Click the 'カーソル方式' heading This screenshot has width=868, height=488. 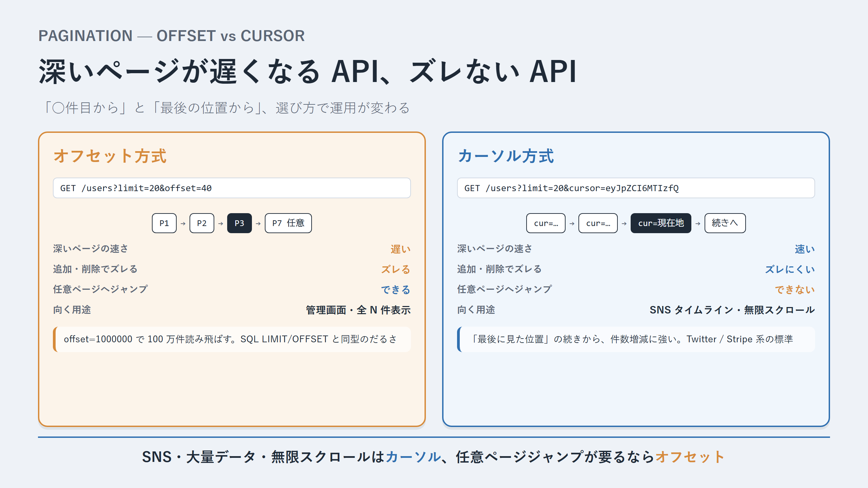506,156
